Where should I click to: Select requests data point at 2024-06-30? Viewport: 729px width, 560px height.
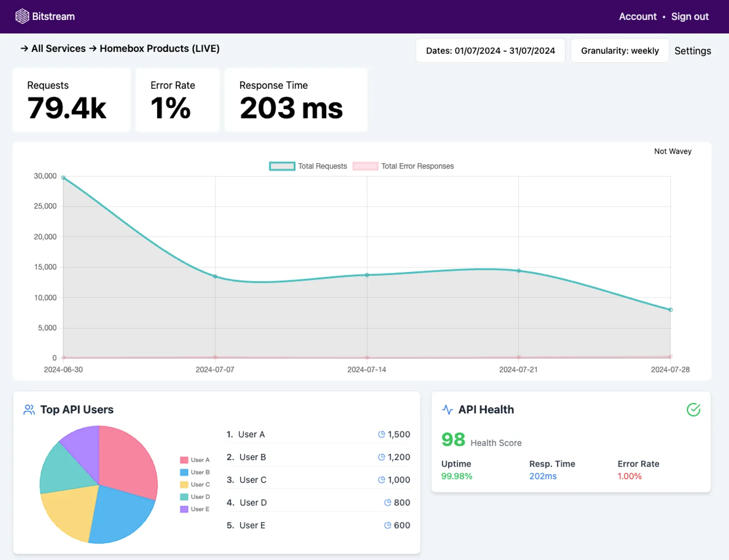coord(64,178)
